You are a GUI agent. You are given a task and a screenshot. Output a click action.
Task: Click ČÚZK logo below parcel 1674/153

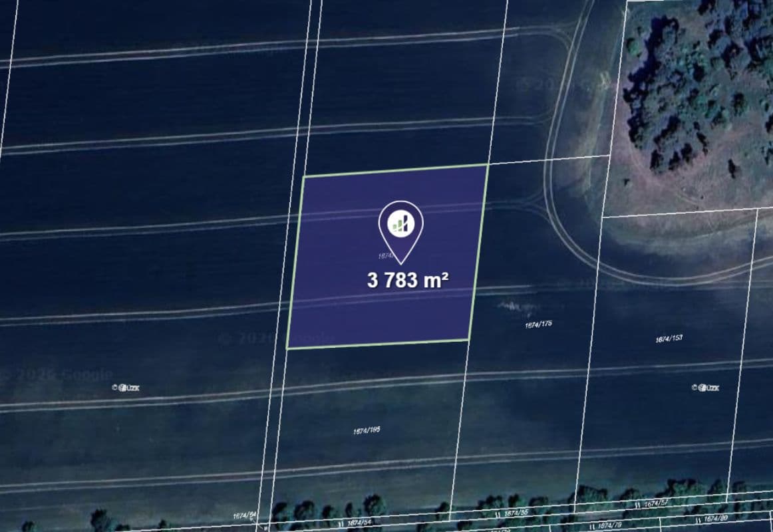(704, 388)
